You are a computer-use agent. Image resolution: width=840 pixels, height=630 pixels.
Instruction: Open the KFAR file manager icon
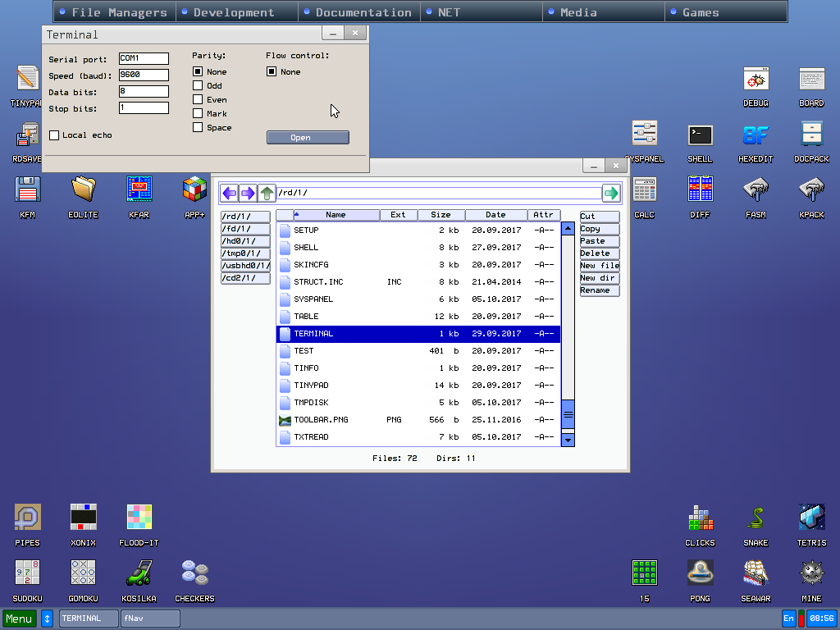(x=139, y=189)
